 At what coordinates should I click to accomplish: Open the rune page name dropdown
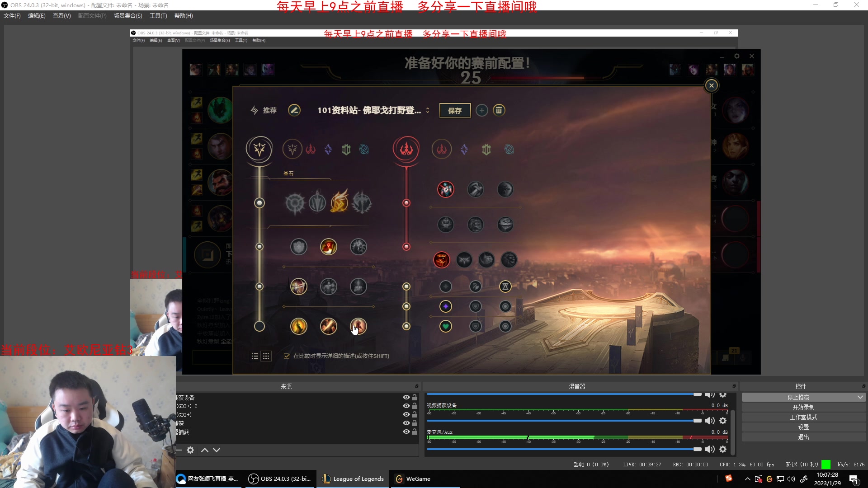click(428, 110)
